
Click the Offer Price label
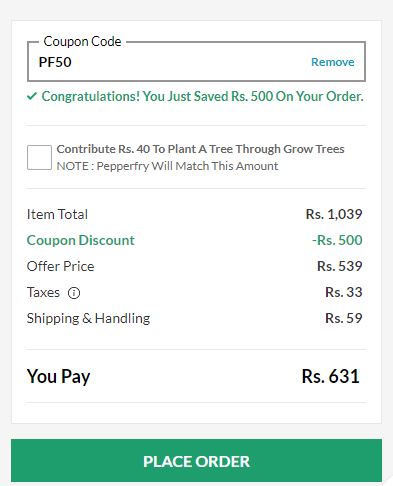click(x=61, y=266)
